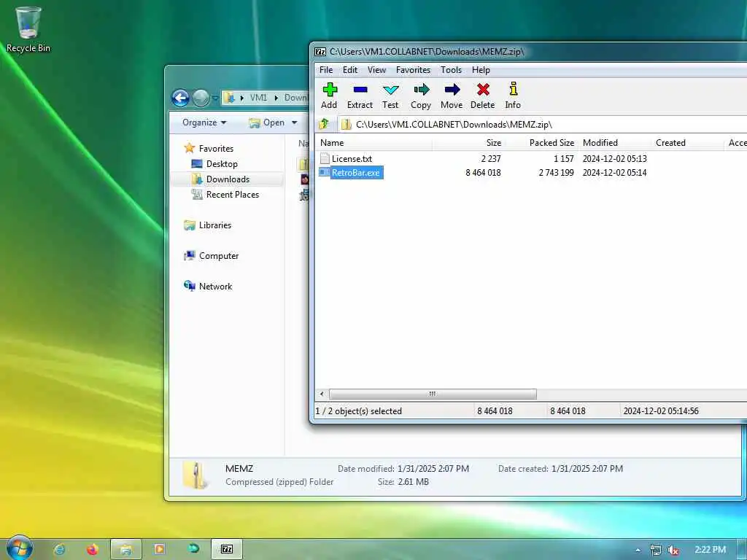Open Favorites in Explorer navigation pane

click(x=216, y=149)
